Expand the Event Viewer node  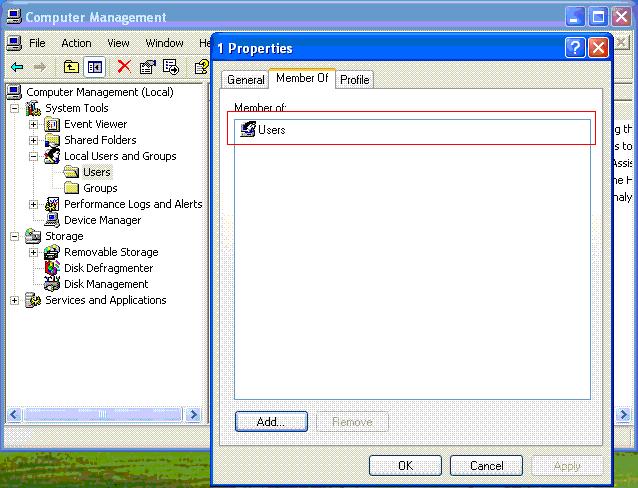[x=34, y=124]
